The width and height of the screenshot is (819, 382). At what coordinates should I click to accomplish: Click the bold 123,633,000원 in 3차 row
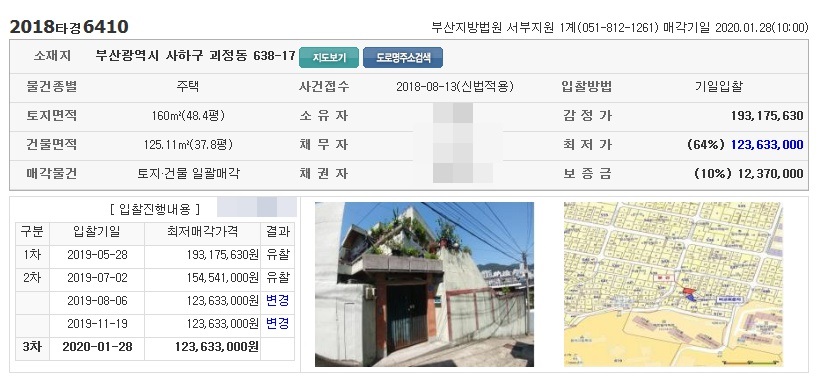217,346
